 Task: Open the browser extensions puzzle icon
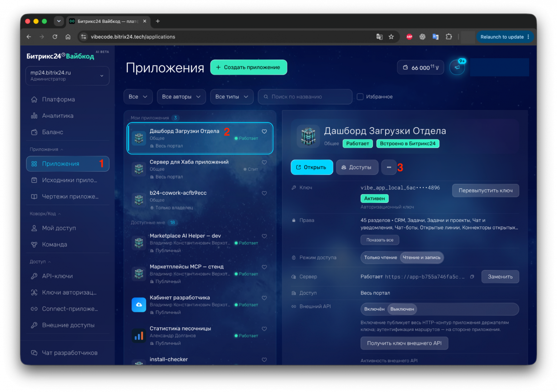pos(449,37)
